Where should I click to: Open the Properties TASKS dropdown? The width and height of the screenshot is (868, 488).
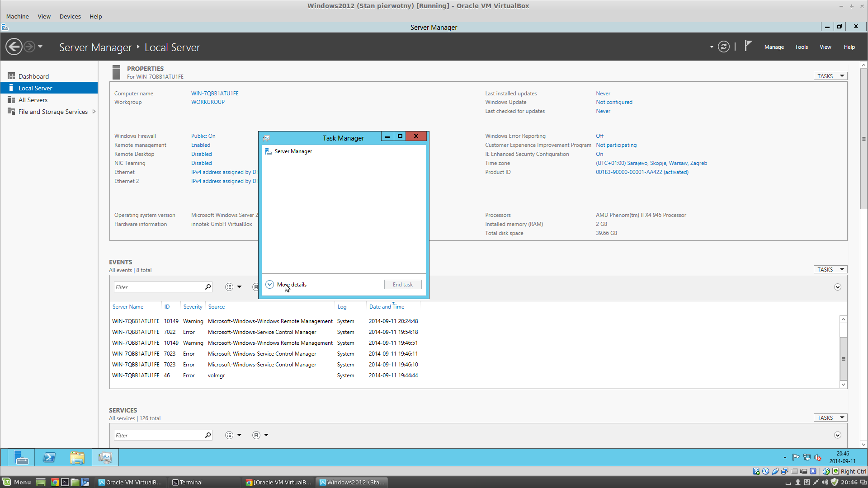[x=830, y=76]
